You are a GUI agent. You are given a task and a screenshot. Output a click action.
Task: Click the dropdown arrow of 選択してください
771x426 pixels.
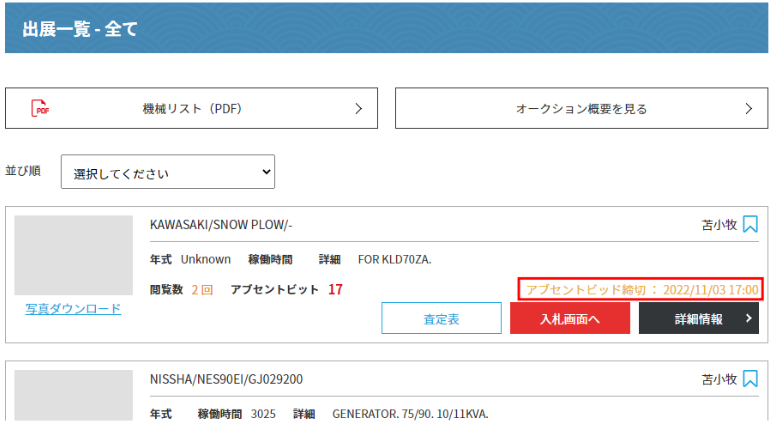tap(266, 172)
